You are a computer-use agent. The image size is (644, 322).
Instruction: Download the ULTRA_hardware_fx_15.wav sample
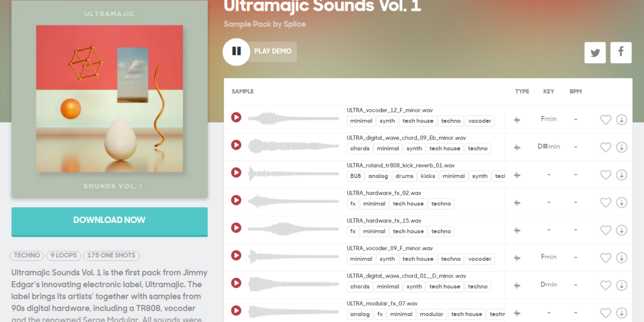[621, 230]
